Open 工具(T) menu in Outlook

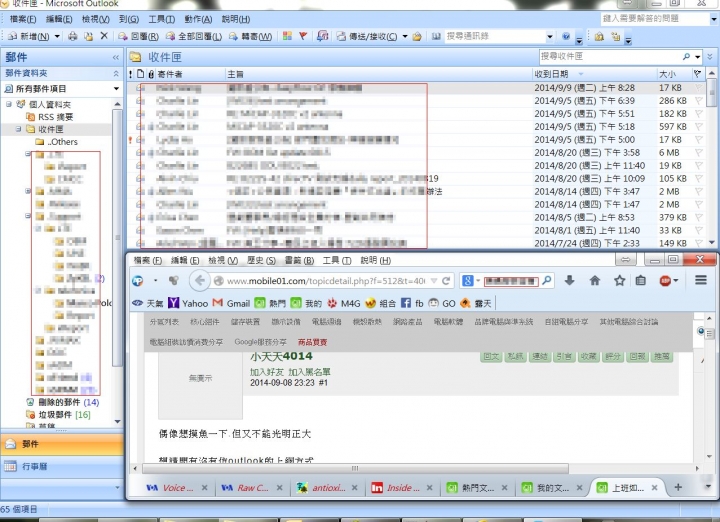tap(162, 19)
